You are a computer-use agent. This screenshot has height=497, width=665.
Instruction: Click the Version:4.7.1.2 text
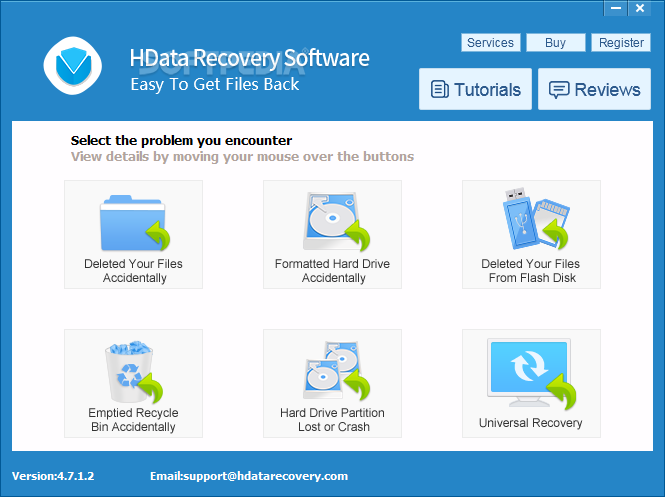tap(53, 476)
